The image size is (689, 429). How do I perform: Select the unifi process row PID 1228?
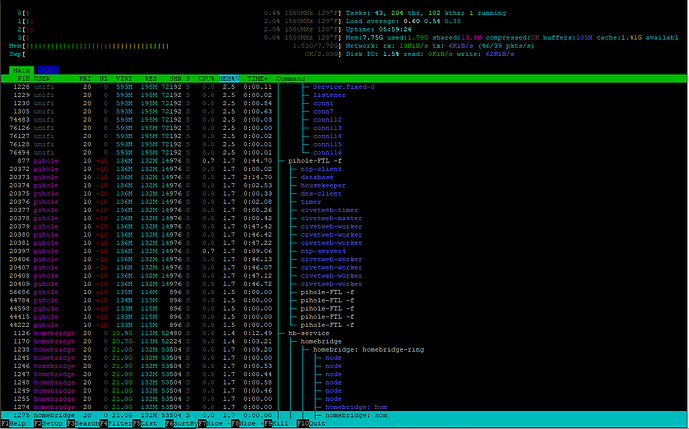[150, 87]
